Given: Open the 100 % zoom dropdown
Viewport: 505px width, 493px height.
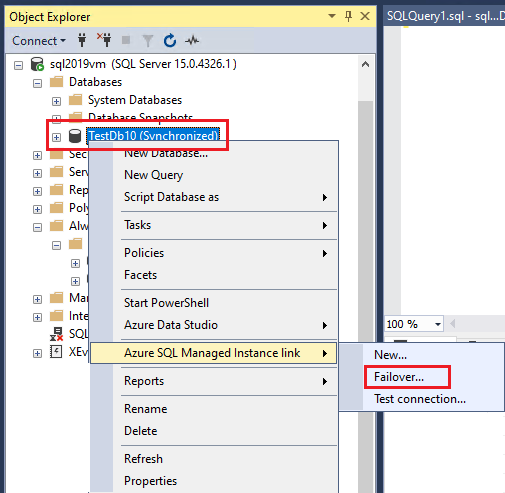Looking at the screenshot, I should tap(438, 324).
